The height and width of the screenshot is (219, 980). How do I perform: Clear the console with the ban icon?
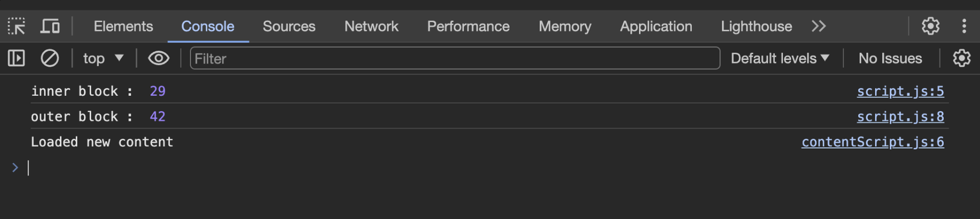[50, 58]
